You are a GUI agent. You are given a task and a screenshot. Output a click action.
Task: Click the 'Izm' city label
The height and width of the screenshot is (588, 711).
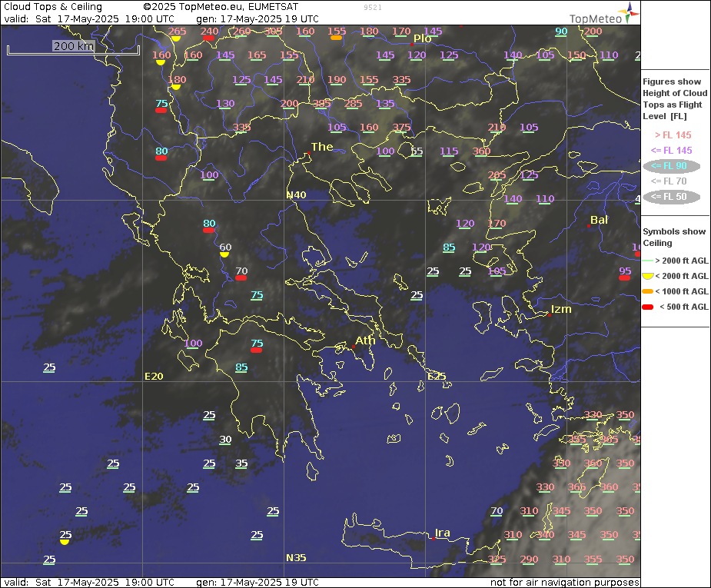(x=561, y=309)
